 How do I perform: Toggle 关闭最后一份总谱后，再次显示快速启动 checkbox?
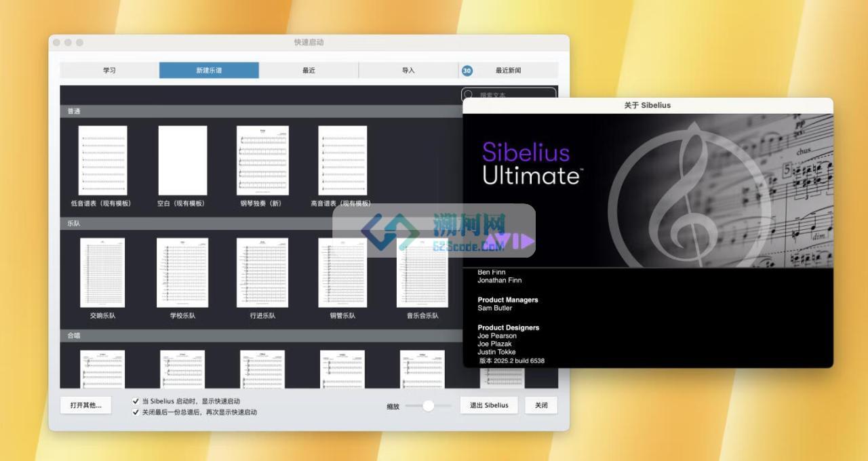pyautogui.click(x=136, y=412)
